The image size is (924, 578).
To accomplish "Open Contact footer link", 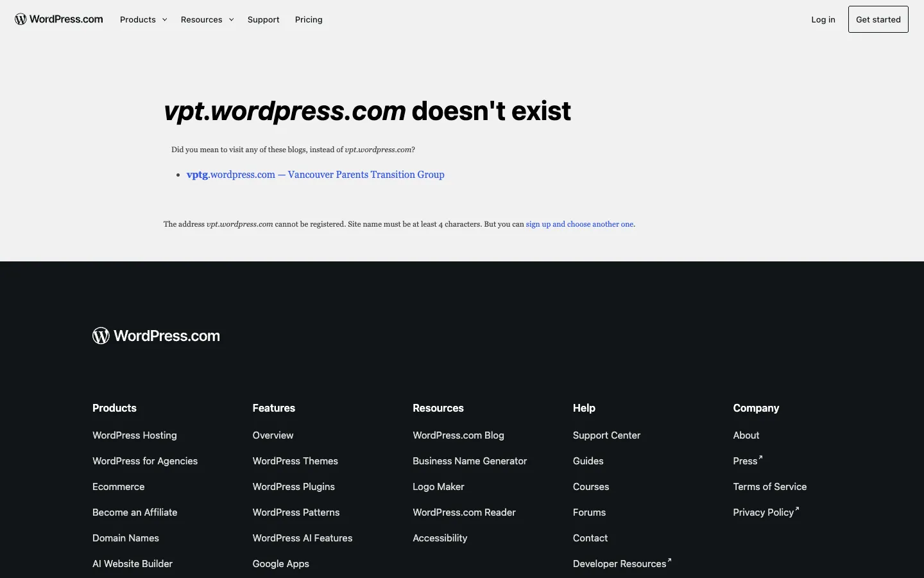I will pyautogui.click(x=590, y=538).
